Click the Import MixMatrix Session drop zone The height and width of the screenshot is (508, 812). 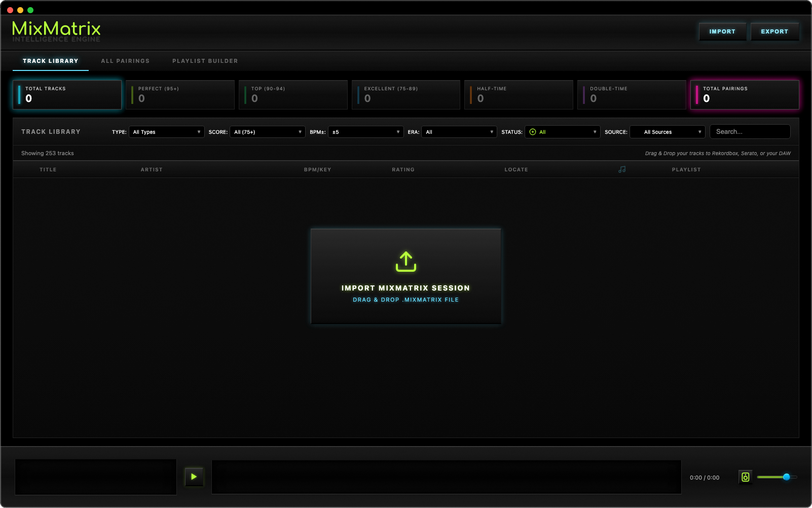click(x=405, y=276)
